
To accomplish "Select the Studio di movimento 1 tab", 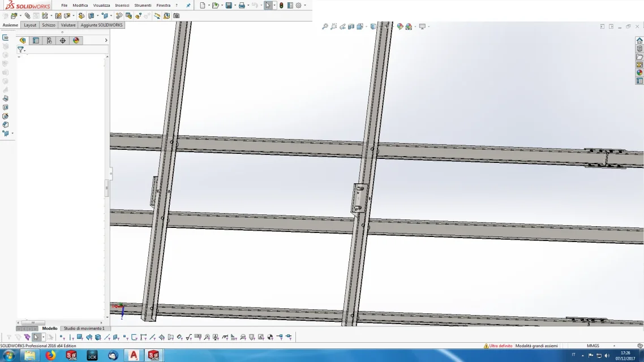I will point(84,328).
